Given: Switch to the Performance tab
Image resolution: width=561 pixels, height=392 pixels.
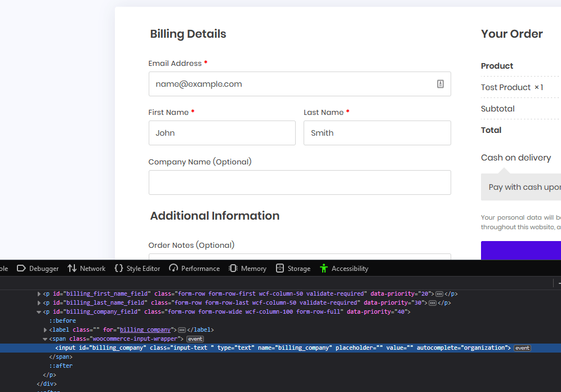Looking at the screenshot, I should [x=195, y=268].
